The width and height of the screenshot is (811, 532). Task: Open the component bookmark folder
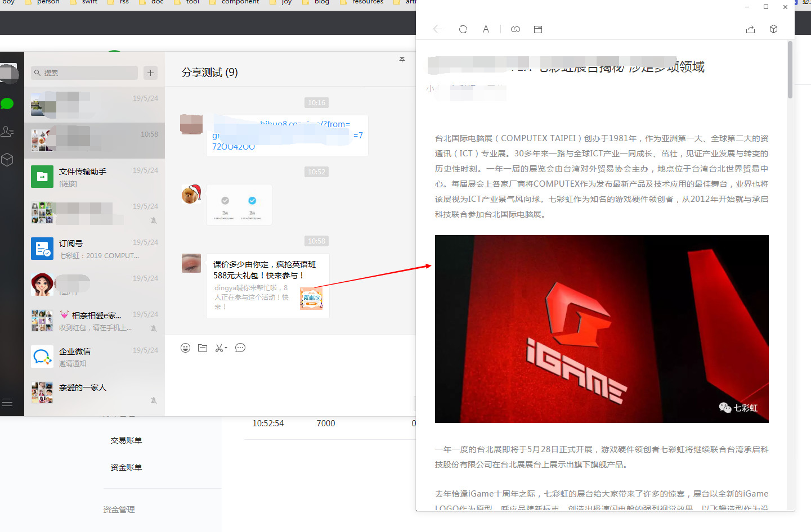[x=235, y=2]
